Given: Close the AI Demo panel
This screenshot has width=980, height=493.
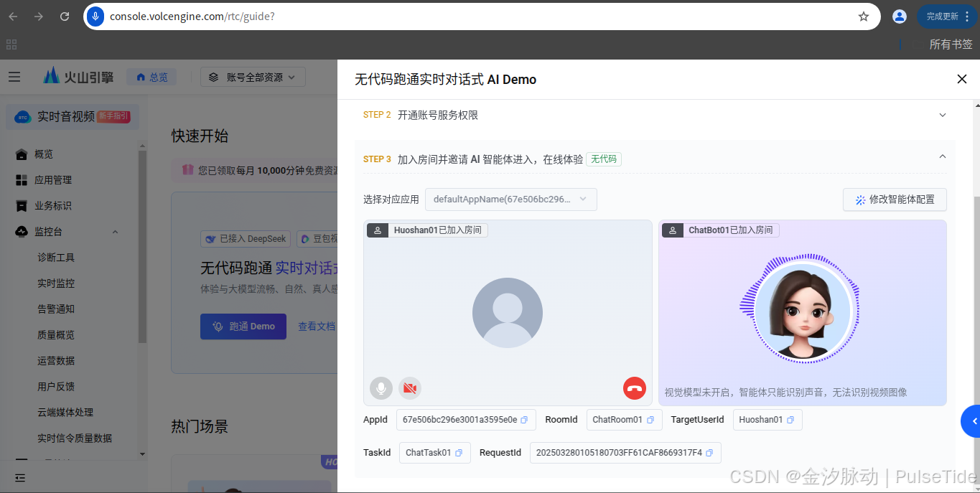Looking at the screenshot, I should [x=962, y=79].
